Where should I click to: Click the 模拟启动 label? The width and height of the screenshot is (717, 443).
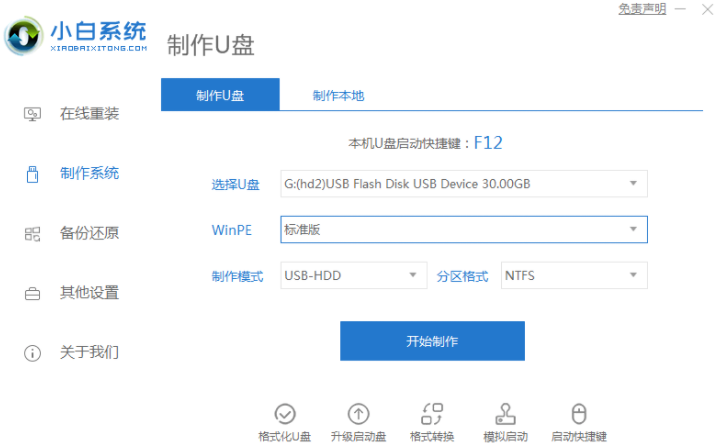click(x=506, y=437)
